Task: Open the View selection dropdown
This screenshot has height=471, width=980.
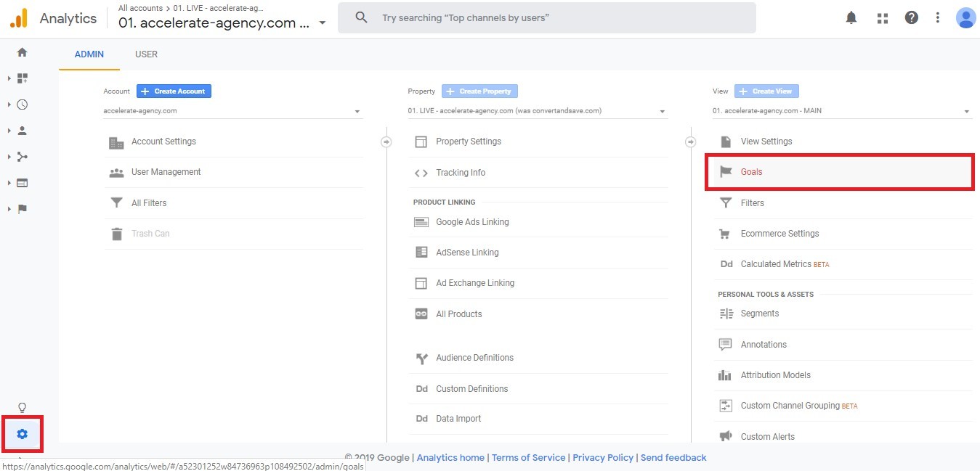Action: (841, 111)
